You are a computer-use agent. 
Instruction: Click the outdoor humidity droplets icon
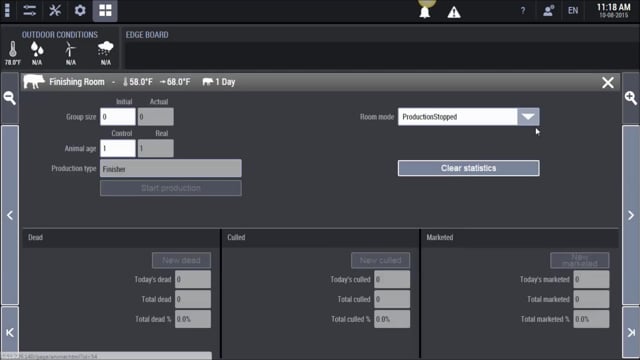tap(37, 49)
